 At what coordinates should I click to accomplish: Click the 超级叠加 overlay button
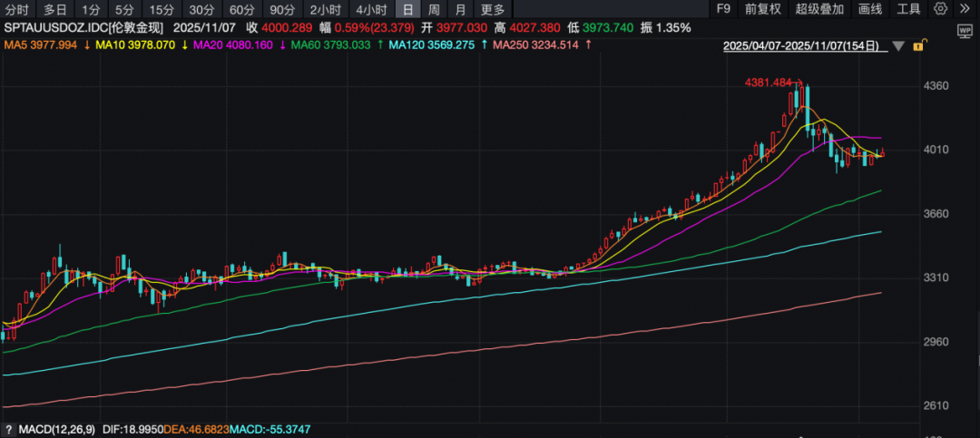tap(819, 10)
